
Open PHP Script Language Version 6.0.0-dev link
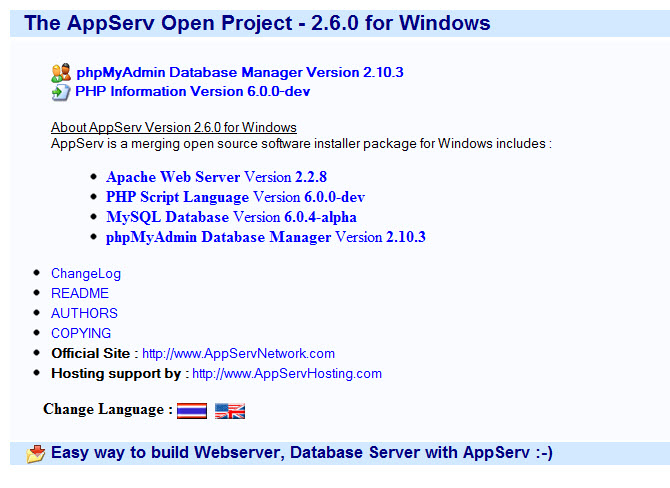coord(235,197)
